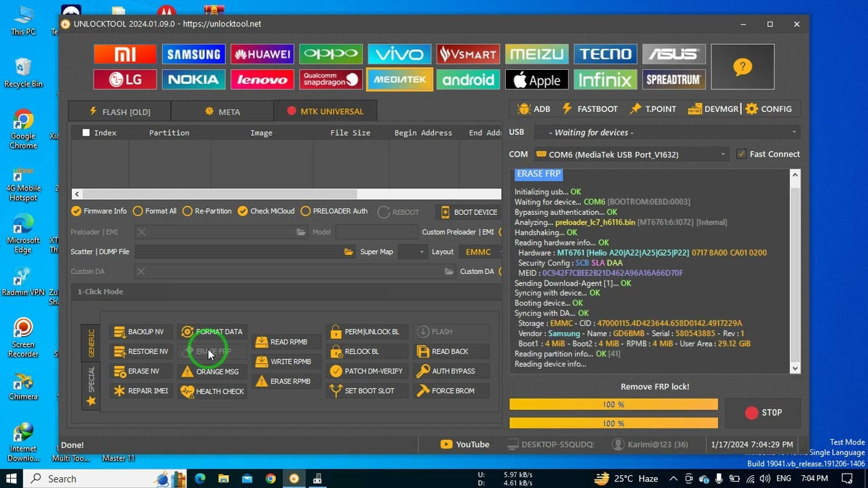Open the yellow question mark help tile

coord(743,66)
